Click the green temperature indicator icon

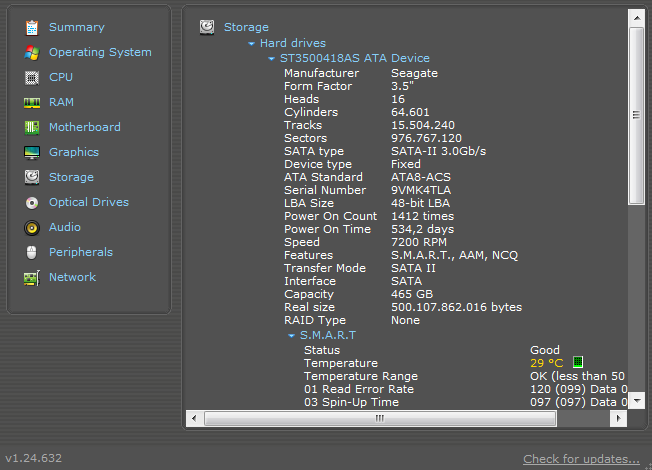pyautogui.click(x=578, y=362)
